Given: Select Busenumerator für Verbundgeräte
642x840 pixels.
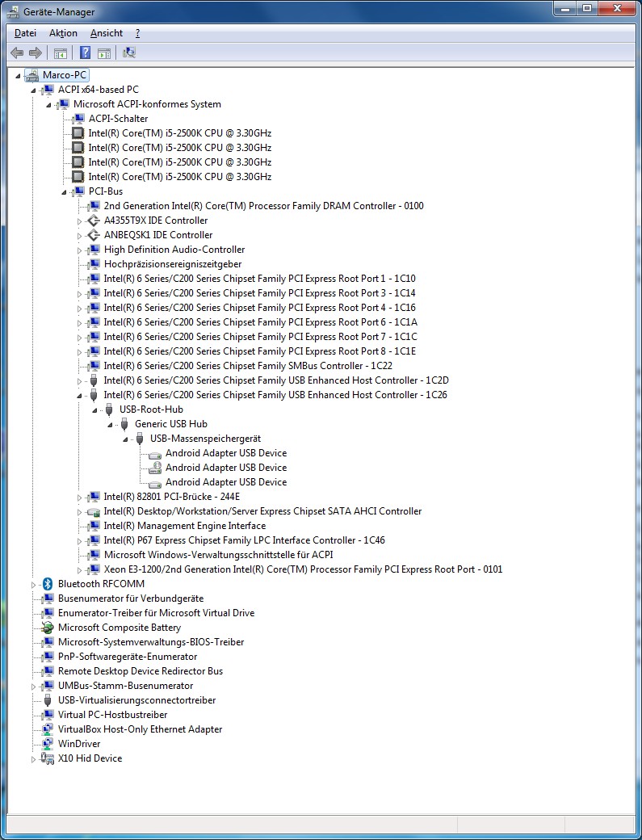Looking at the screenshot, I should pos(131,598).
